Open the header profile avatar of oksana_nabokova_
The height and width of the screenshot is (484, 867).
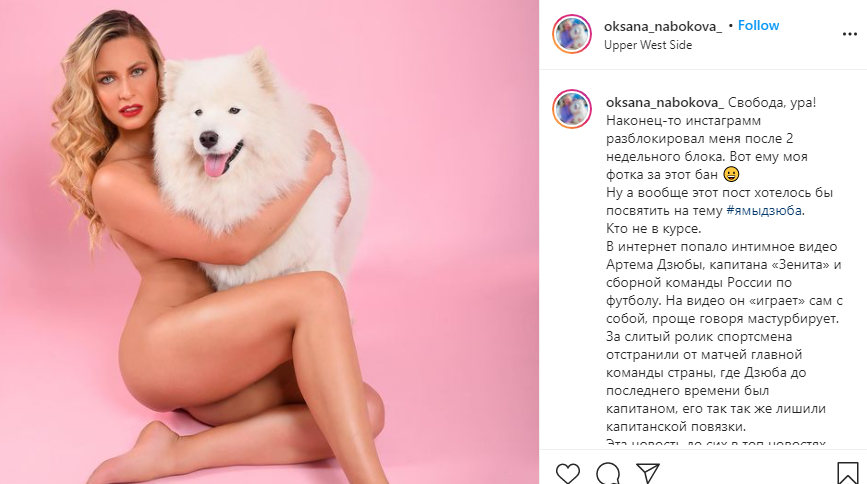(x=572, y=34)
